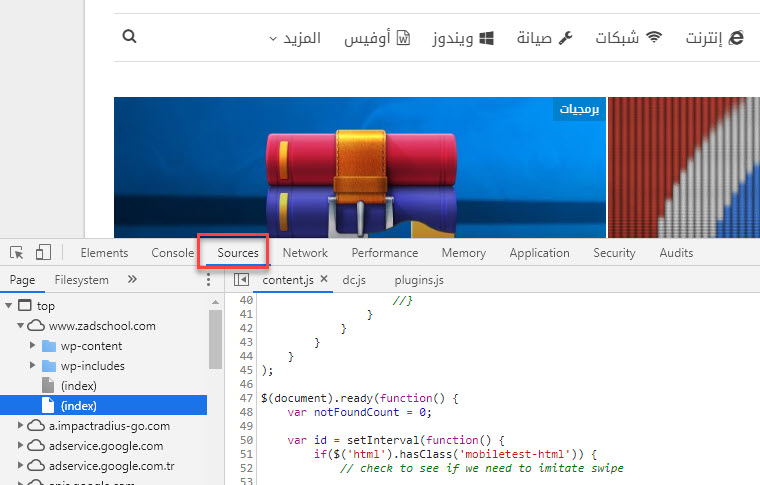Switch to the Network tab
This screenshot has width=760, height=485.
(305, 252)
